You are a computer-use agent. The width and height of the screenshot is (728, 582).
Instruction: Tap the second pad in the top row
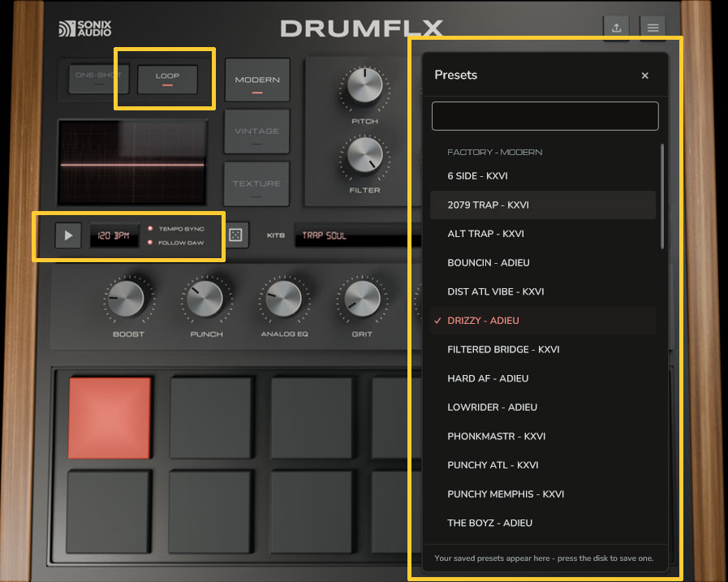click(x=211, y=418)
